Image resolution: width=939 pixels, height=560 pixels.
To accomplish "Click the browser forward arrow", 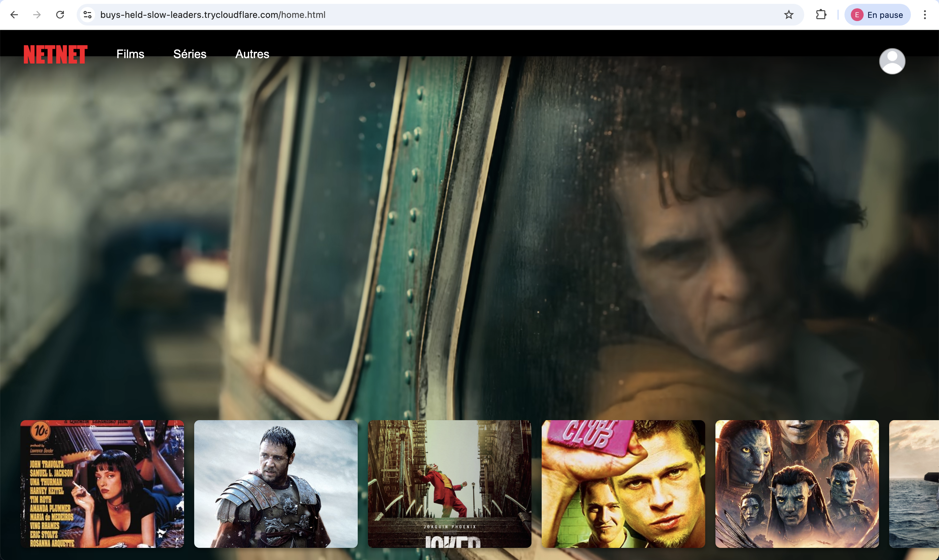I will click(37, 15).
